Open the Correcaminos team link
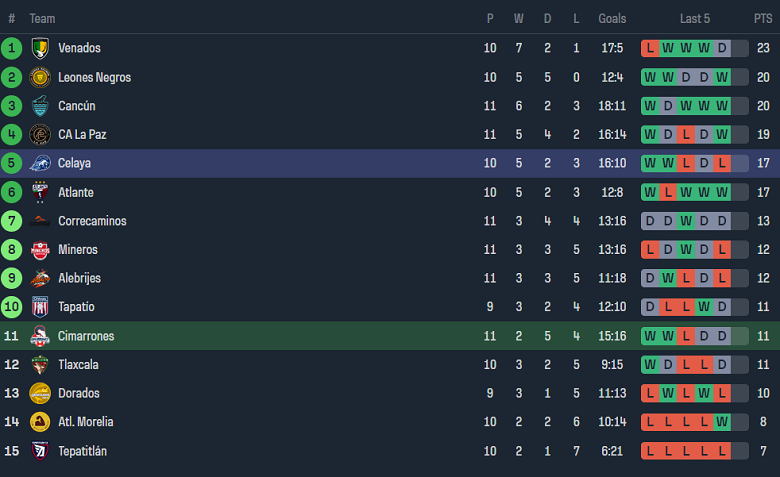 click(x=92, y=221)
